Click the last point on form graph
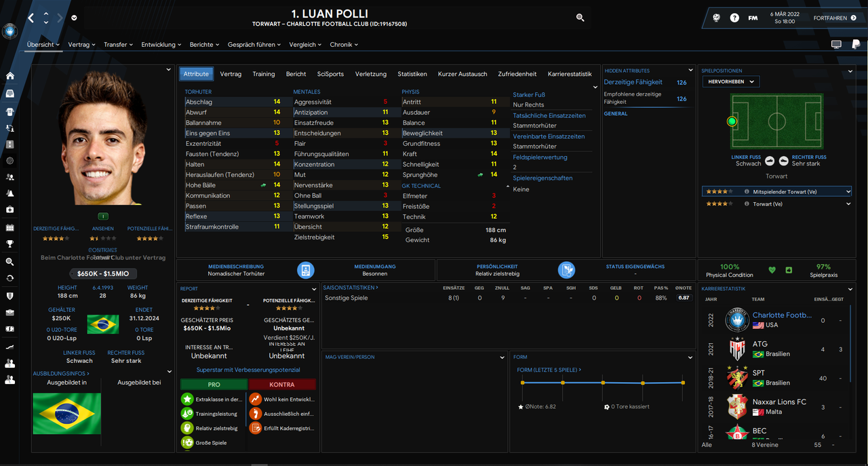 pos(683,383)
